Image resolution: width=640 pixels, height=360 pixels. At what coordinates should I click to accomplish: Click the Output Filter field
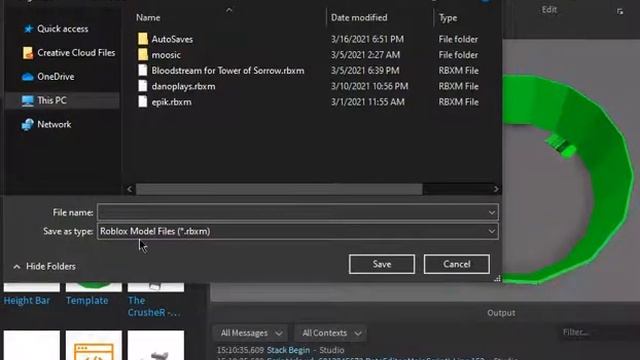(x=598, y=333)
